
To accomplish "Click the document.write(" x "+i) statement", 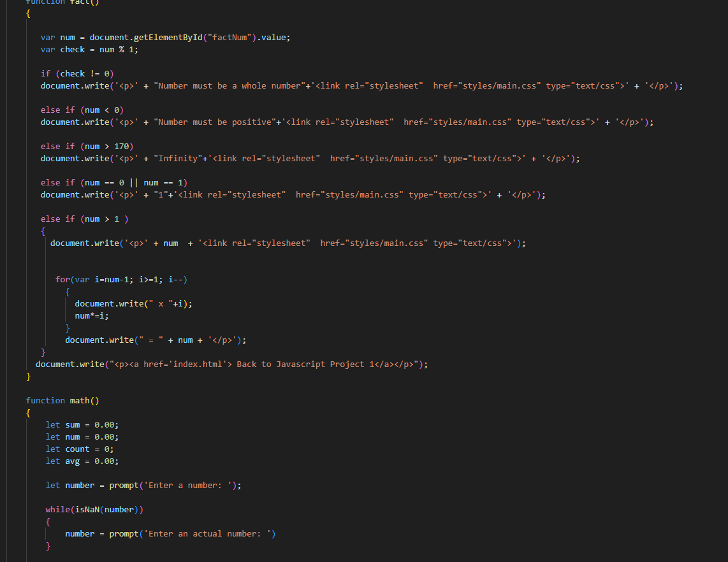I will click(133, 304).
